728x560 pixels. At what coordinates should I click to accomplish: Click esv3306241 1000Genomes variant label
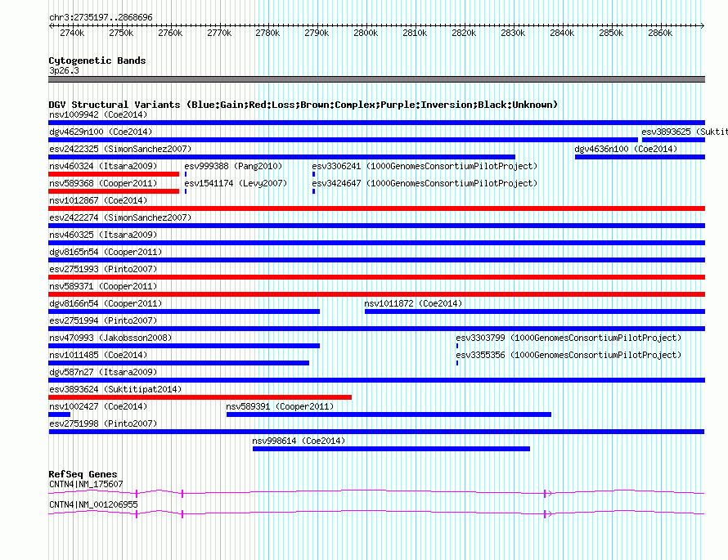click(x=425, y=166)
